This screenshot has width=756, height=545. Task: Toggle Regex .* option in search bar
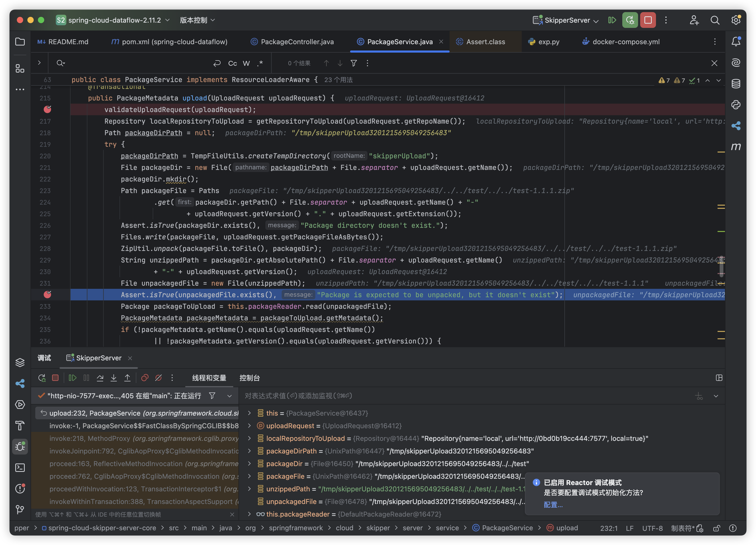pyautogui.click(x=260, y=63)
